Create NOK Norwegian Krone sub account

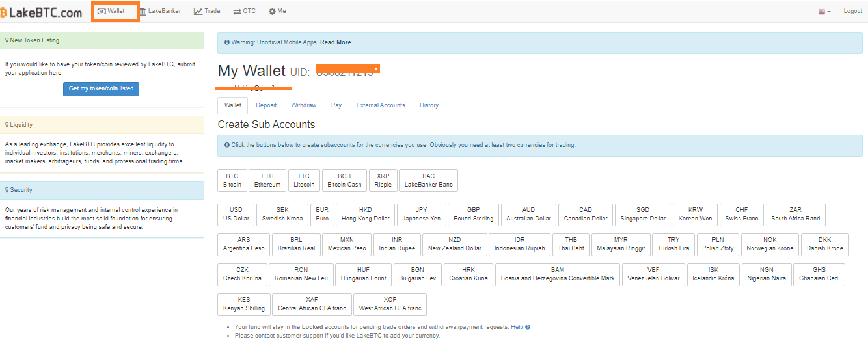coord(770,245)
